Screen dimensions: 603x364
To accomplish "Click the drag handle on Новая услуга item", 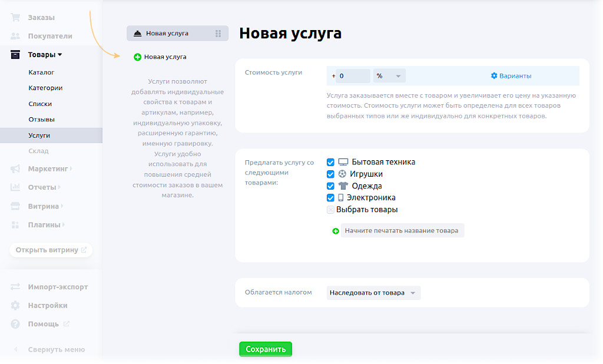I will pyautogui.click(x=218, y=34).
